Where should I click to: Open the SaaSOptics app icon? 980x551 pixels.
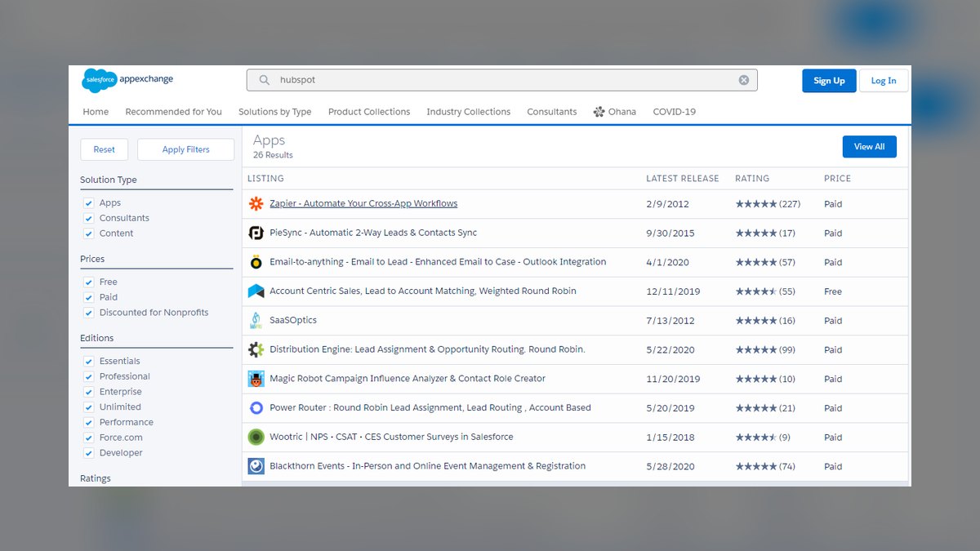(256, 321)
